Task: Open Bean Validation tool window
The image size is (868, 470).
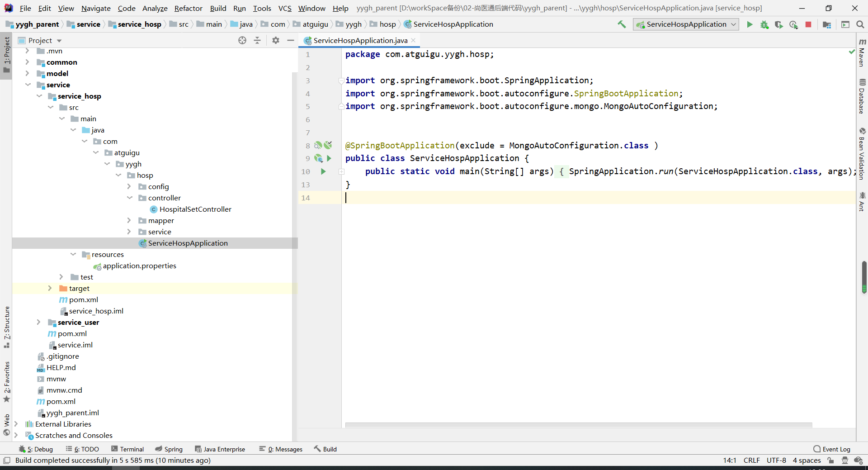Action: (862, 154)
